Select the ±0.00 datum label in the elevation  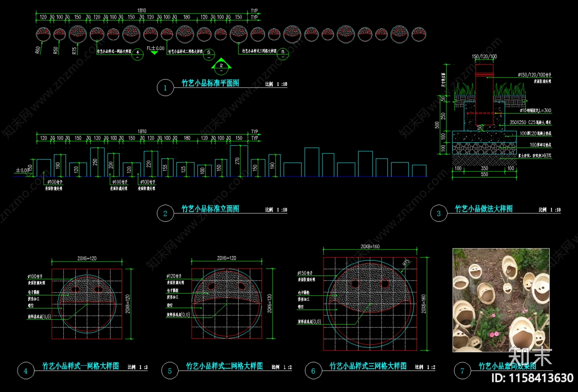coord(22,170)
